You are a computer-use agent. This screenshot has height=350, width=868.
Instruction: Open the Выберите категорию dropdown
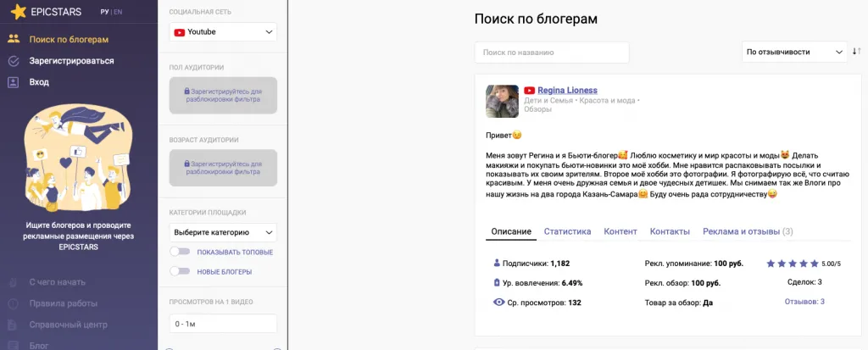[x=223, y=232]
